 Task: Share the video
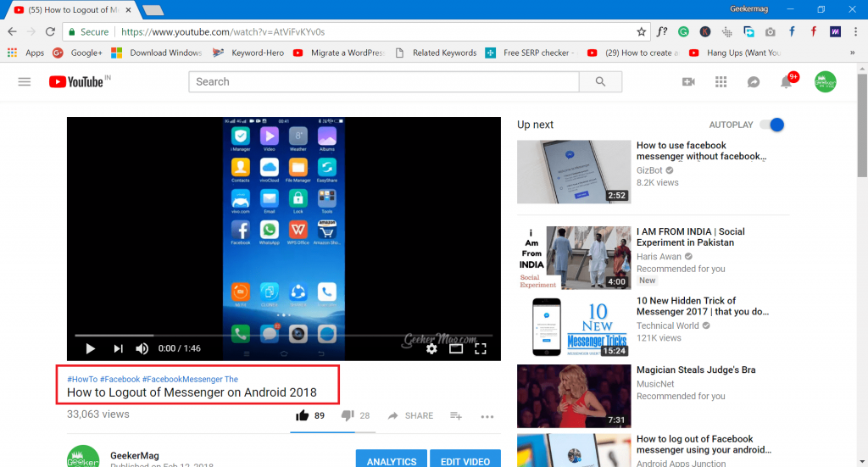[411, 415]
